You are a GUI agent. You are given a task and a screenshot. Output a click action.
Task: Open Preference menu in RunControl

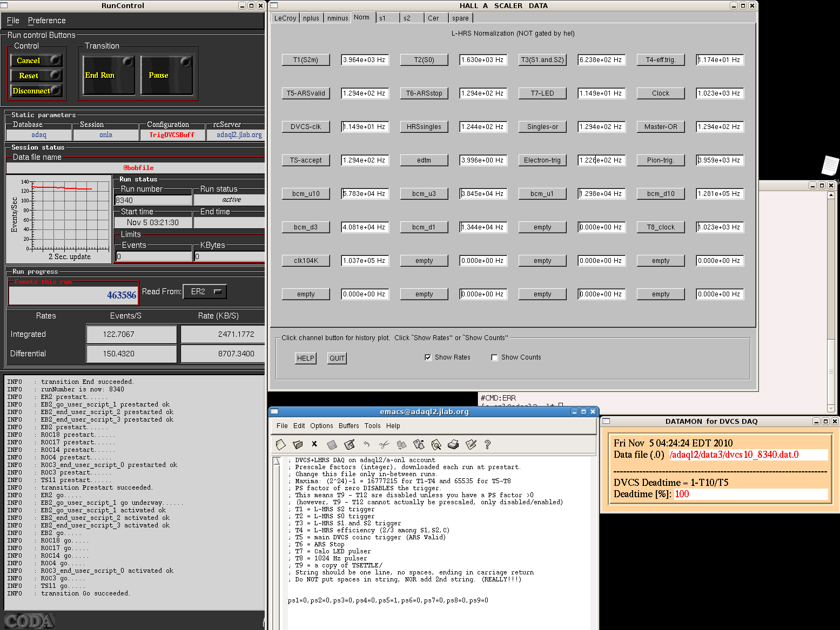click(x=47, y=21)
